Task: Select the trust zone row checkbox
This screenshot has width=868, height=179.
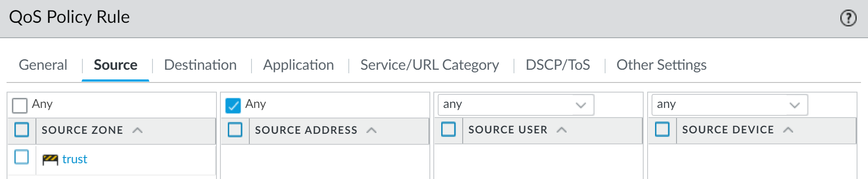Action: point(21,157)
